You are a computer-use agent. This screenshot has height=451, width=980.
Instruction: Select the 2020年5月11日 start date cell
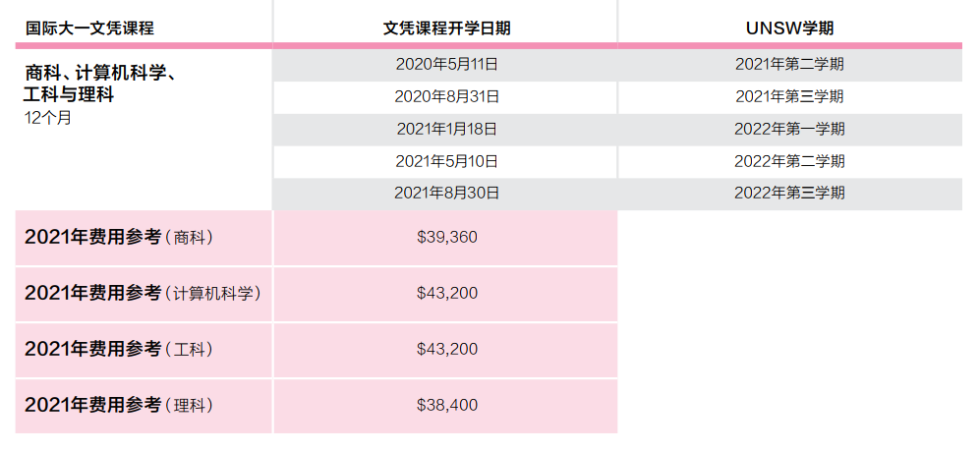[x=445, y=64]
